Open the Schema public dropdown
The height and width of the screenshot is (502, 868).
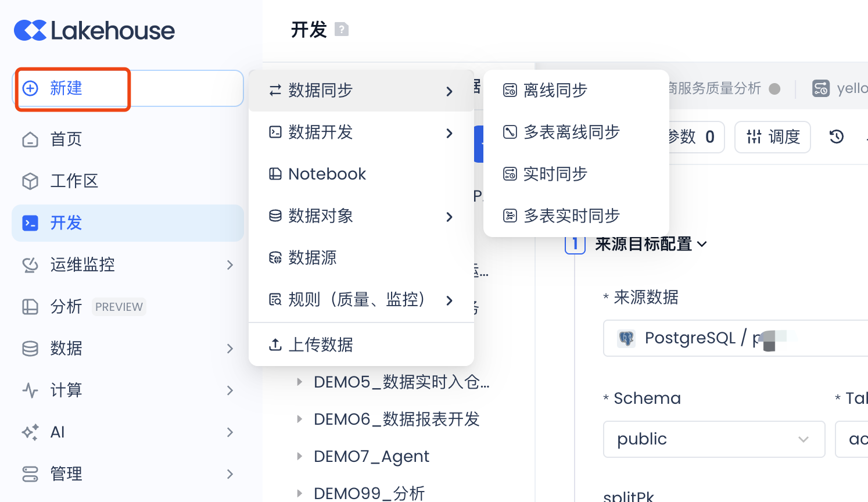point(713,439)
